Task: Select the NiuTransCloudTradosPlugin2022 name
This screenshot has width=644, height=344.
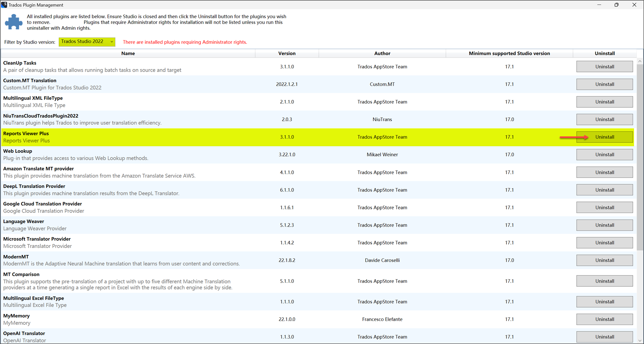Action: [x=41, y=116]
